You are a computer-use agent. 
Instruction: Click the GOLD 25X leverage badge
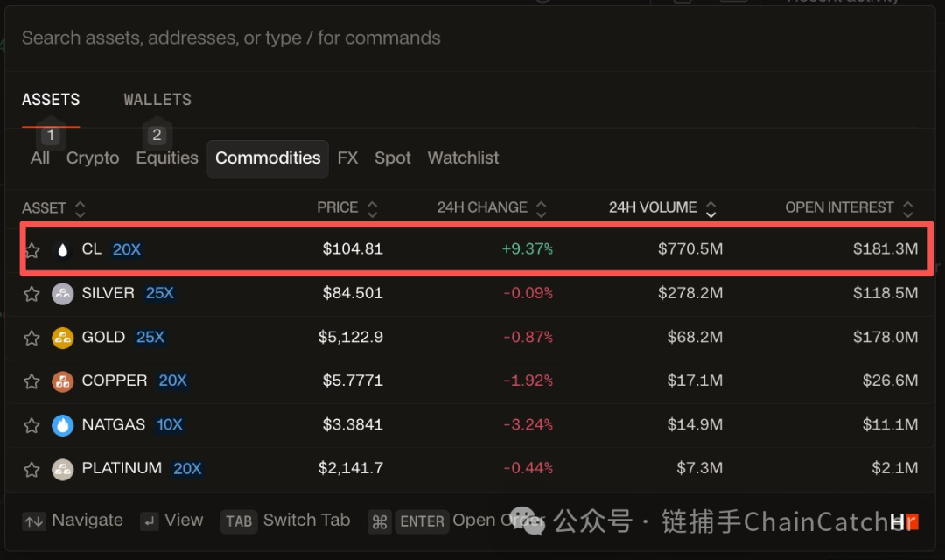[150, 338]
